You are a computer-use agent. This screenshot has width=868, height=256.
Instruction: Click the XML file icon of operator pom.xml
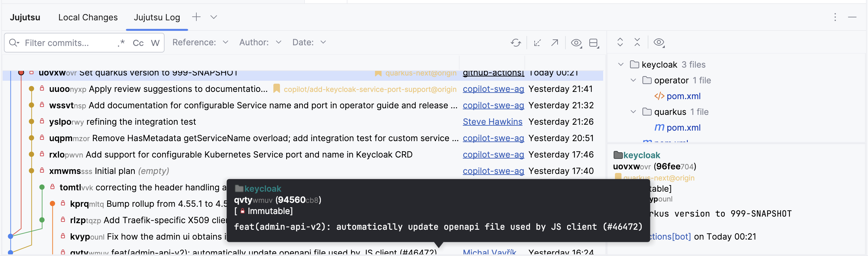[x=659, y=96]
